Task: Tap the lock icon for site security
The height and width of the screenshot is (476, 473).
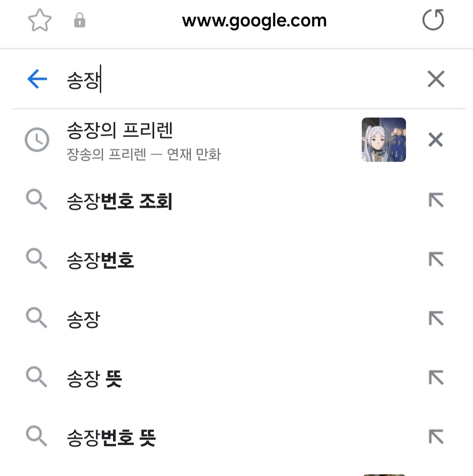Action: 80,20
